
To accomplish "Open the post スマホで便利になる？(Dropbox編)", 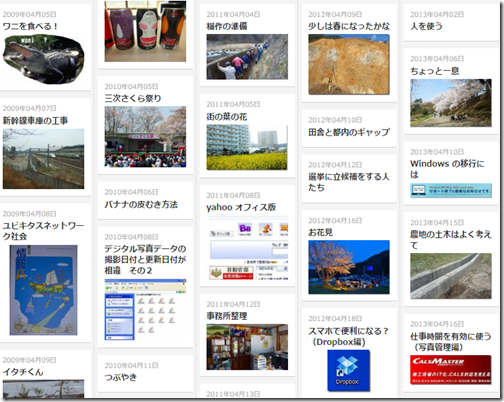I will pyautogui.click(x=348, y=336).
